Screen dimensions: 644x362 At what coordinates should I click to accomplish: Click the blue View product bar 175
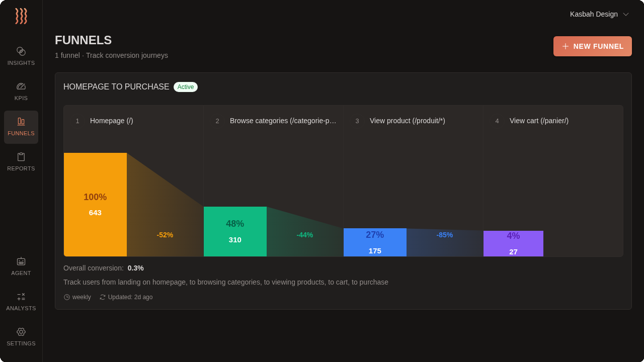pyautogui.click(x=375, y=242)
